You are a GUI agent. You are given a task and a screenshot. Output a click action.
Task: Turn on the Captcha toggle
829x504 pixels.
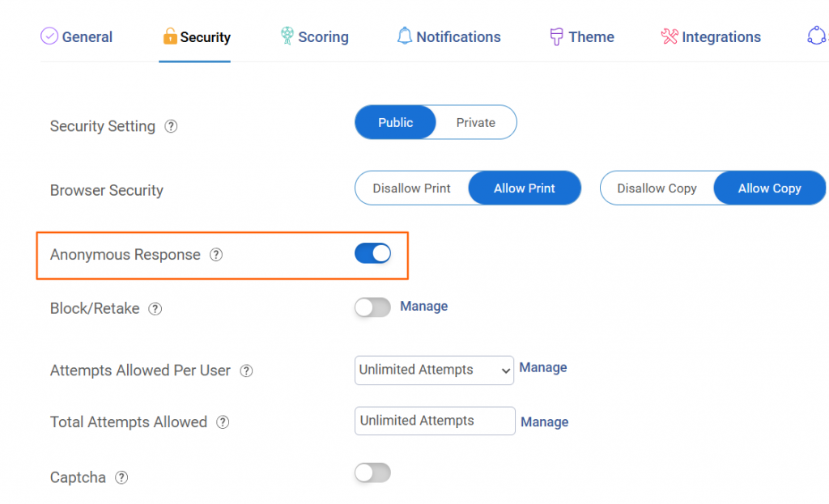(372, 472)
